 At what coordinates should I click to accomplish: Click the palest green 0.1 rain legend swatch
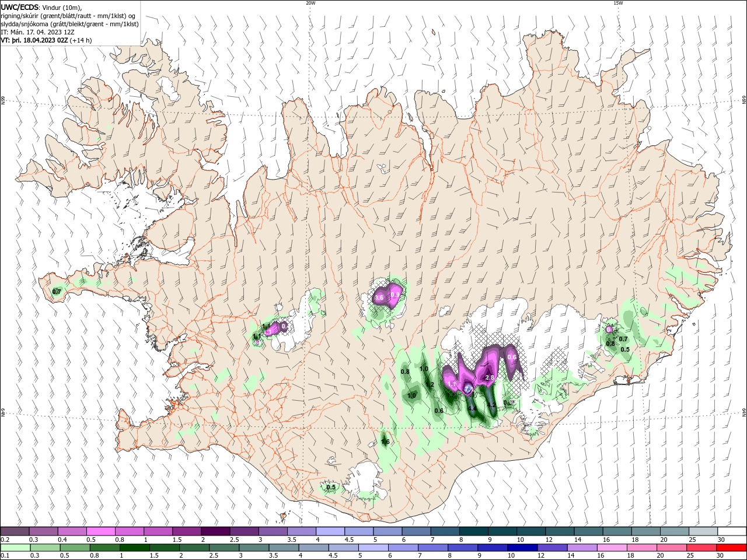tap(15, 548)
